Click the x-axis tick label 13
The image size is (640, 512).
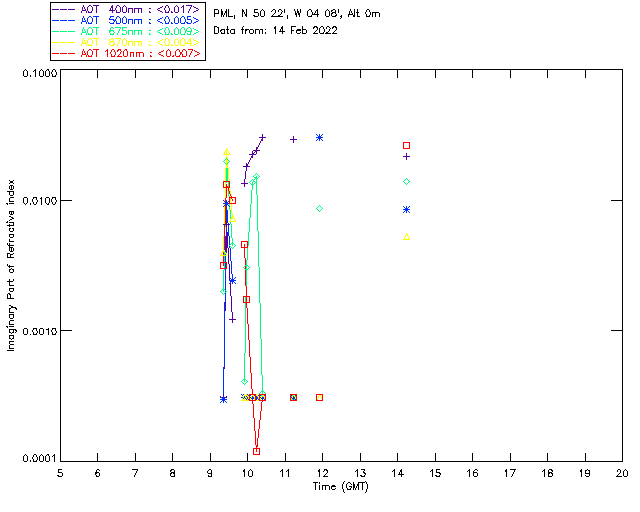360,473
